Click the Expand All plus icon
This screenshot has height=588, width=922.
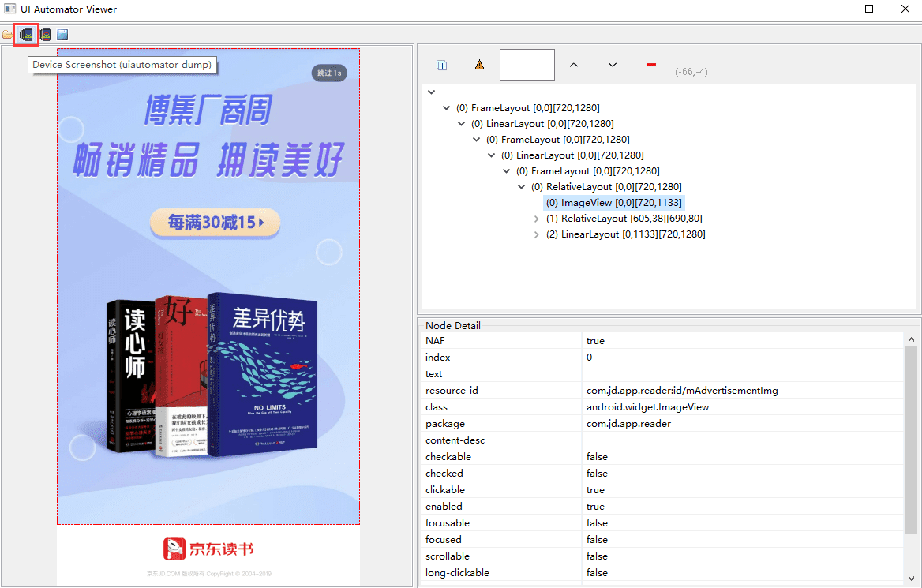(x=442, y=66)
